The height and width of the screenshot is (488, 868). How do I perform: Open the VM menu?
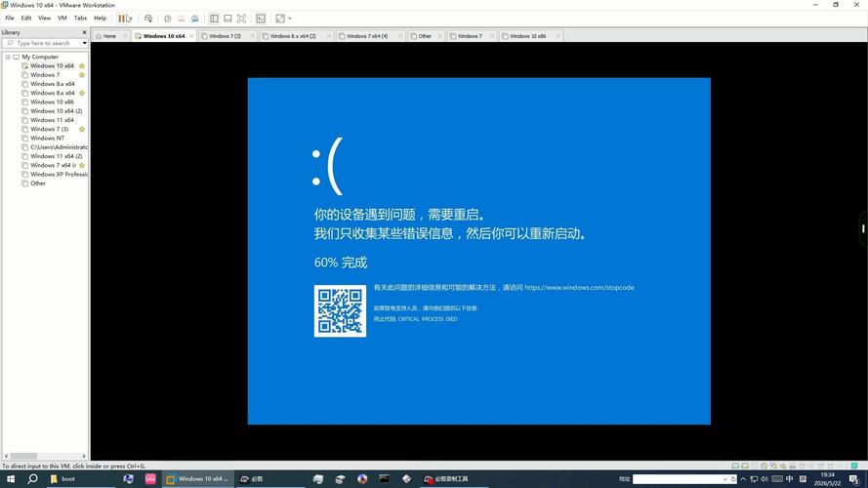(x=62, y=18)
